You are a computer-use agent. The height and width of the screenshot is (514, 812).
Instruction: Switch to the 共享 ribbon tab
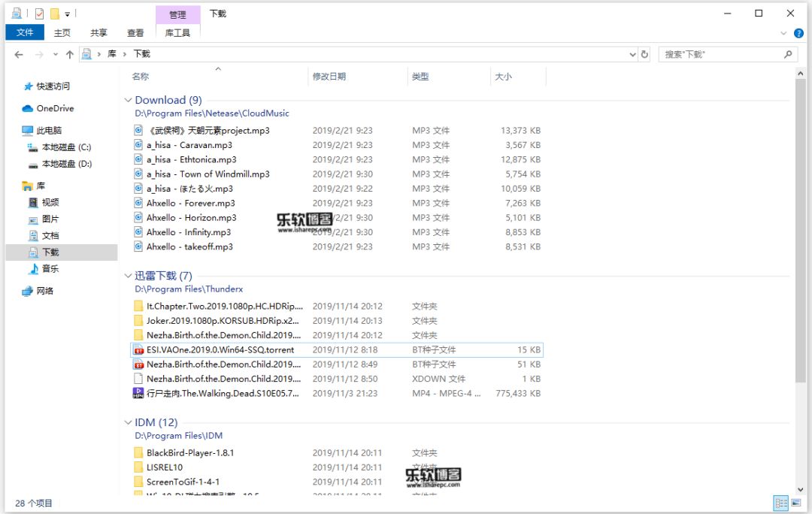[98, 32]
